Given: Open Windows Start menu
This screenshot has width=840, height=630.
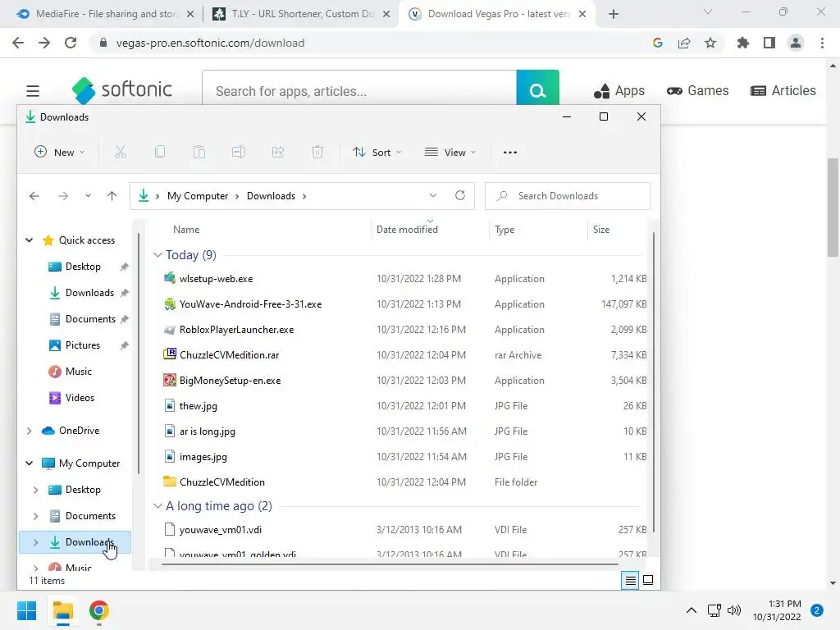Looking at the screenshot, I should click(27, 610).
